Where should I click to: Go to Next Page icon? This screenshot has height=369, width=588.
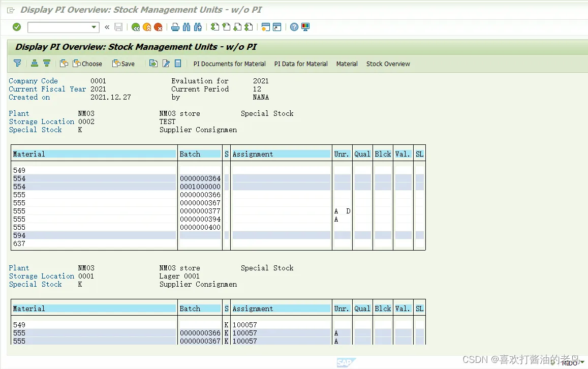(x=237, y=27)
